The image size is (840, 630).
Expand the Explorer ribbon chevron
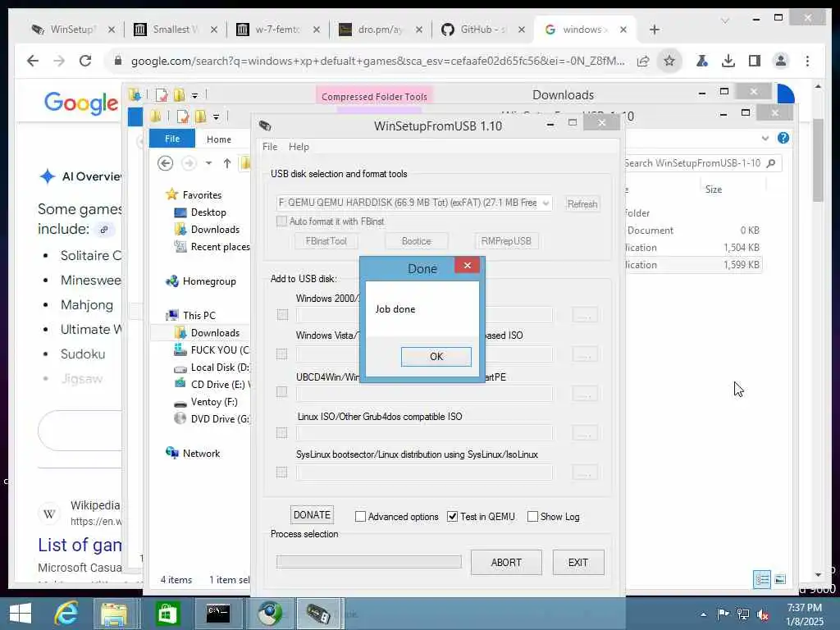tap(765, 138)
